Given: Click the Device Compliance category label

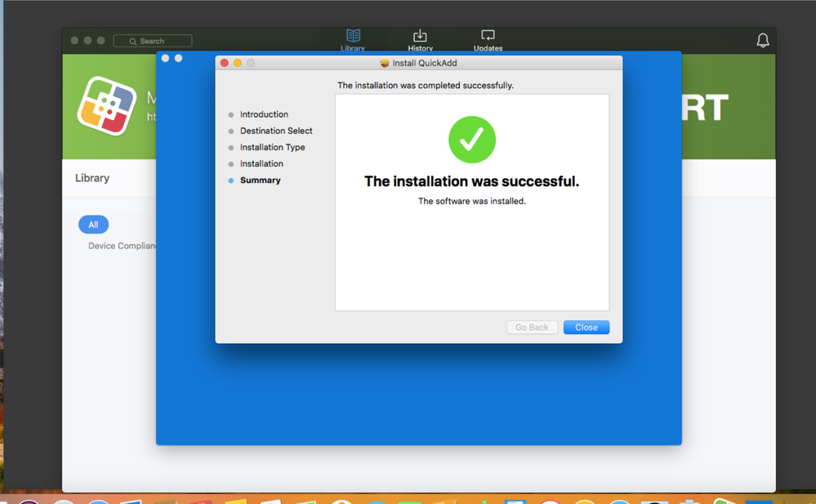Looking at the screenshot, I should (122, 246).
